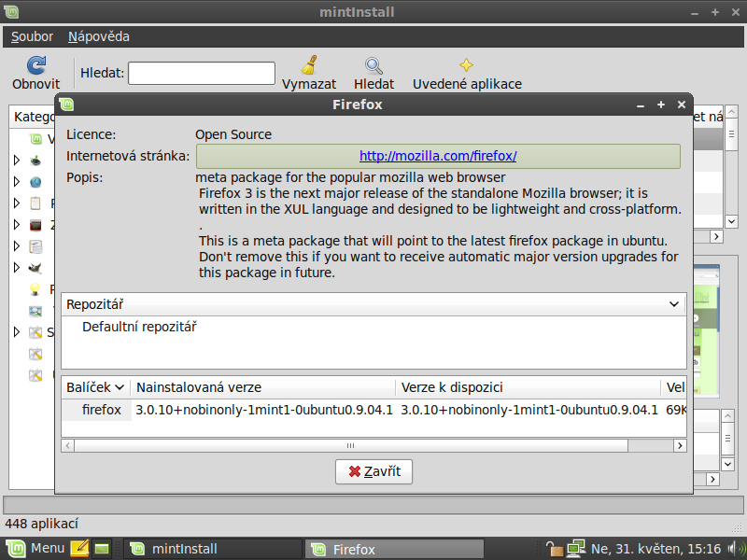The image size is (747, 560).
Task: Open the mozilla.com/firefox link
Action: 438,156
